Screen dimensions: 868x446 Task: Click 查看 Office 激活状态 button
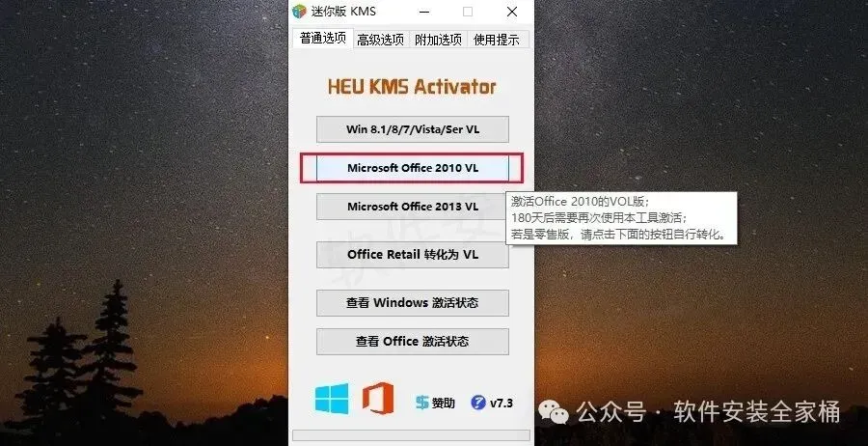(413, 342)
